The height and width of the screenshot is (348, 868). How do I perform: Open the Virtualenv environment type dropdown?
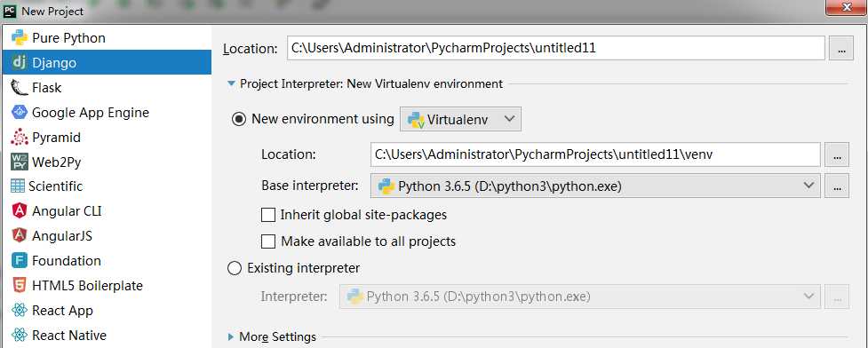(460, 119)
